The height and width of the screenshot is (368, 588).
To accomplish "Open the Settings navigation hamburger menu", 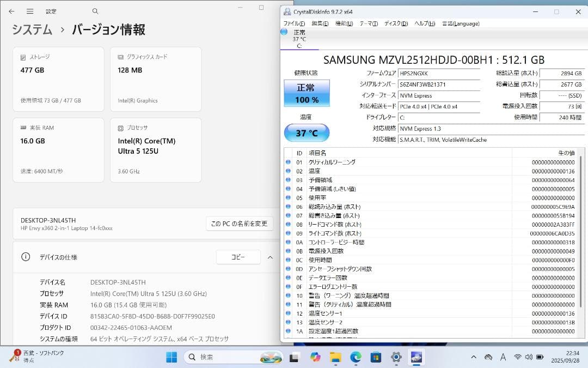I will click(30, 11).
